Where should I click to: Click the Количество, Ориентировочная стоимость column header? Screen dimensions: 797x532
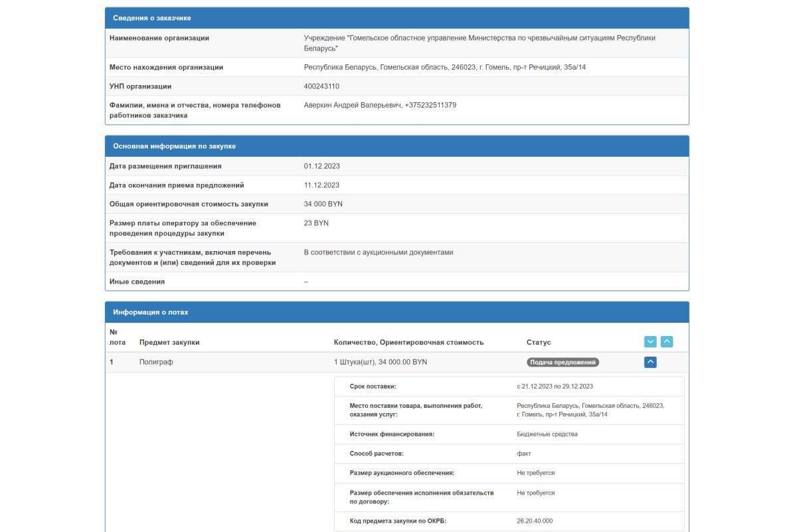[x=408, y=342]
